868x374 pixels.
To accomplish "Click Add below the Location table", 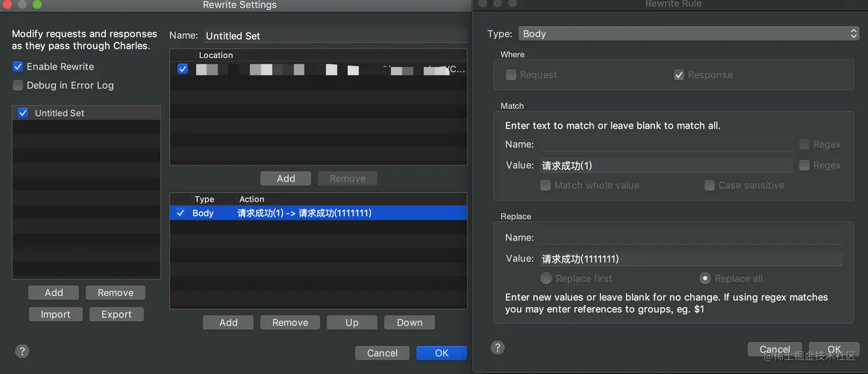I will (286, 178).
